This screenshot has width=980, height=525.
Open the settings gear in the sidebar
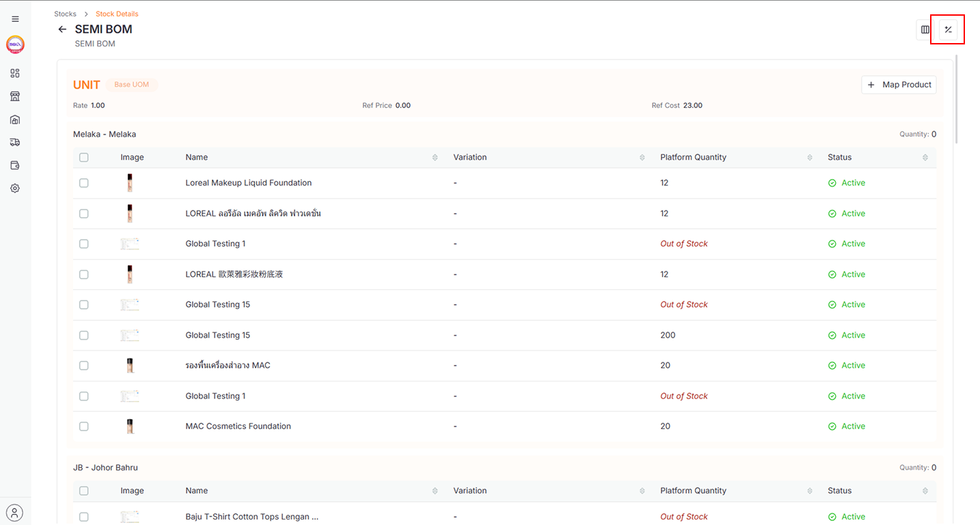click(x=15, y=188)
